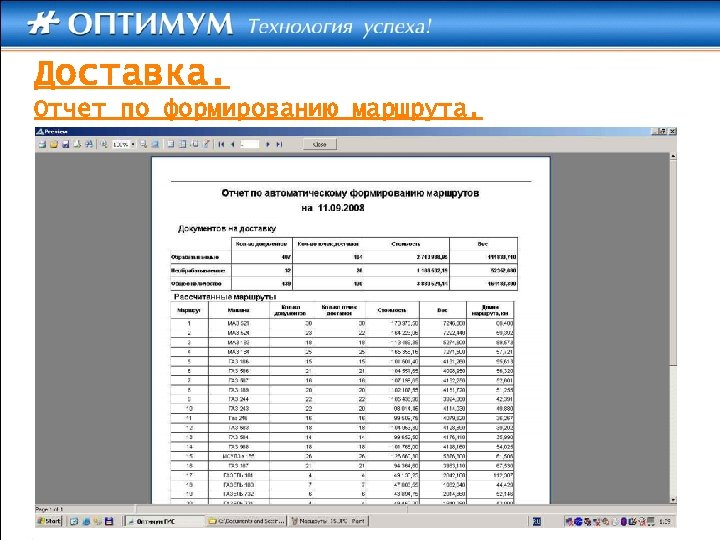Click the page number field
The height and width of the screenshot is (540, 720).
tap(249, 144)
